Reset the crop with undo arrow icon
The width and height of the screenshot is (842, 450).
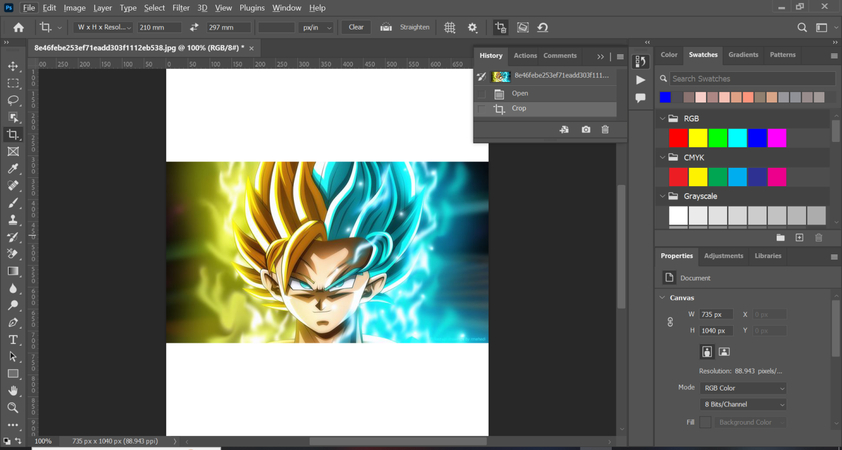point(543,27)
